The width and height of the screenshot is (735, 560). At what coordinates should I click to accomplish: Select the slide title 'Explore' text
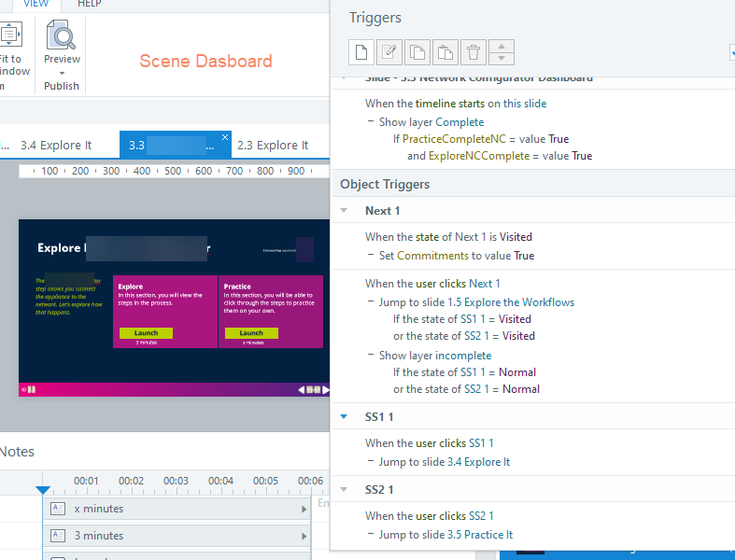[x=59, y=248]
